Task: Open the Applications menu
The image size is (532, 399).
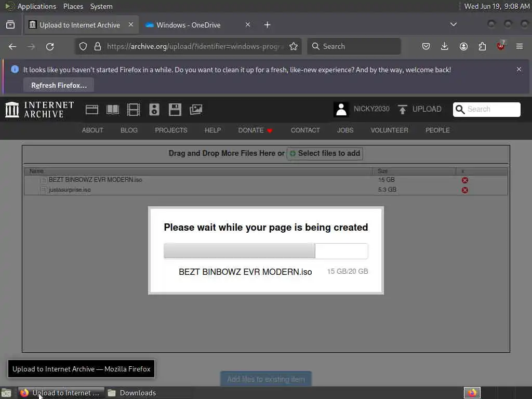Action: coord(37,6)
